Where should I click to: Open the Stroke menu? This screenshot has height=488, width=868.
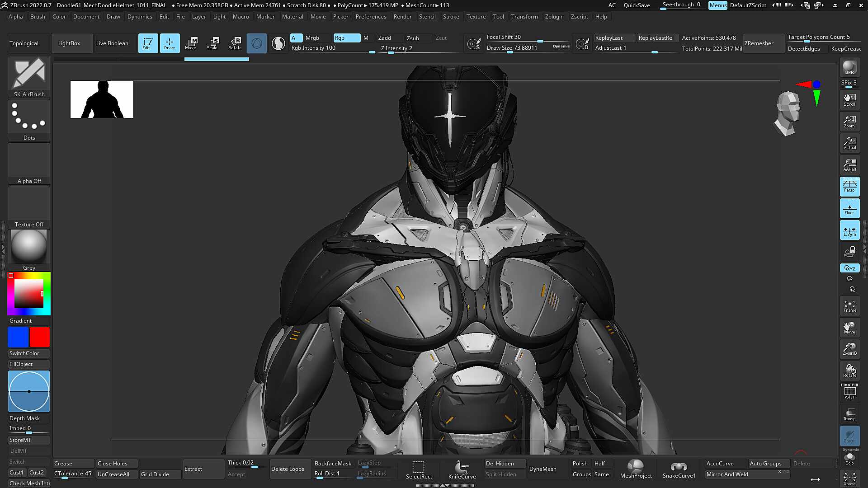(x=451, y=17)
